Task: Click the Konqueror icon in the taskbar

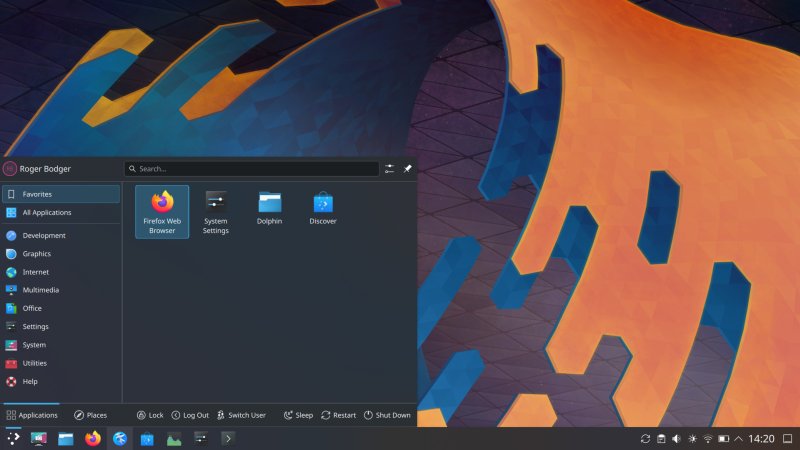Action: (x=120, y=439)
